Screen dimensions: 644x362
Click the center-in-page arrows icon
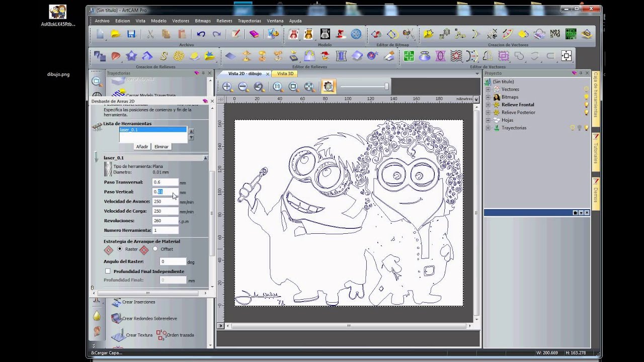click(x=567, y=56)
